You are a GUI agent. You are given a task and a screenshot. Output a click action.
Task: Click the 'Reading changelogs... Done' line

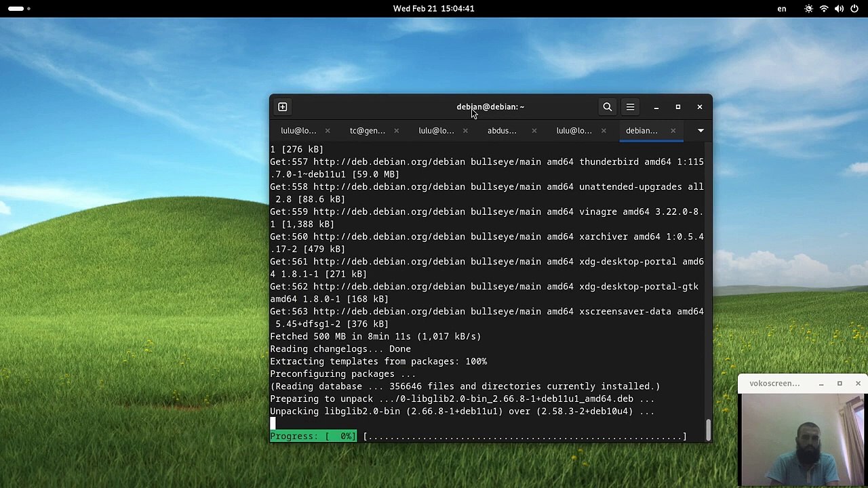tap(340, 349)
